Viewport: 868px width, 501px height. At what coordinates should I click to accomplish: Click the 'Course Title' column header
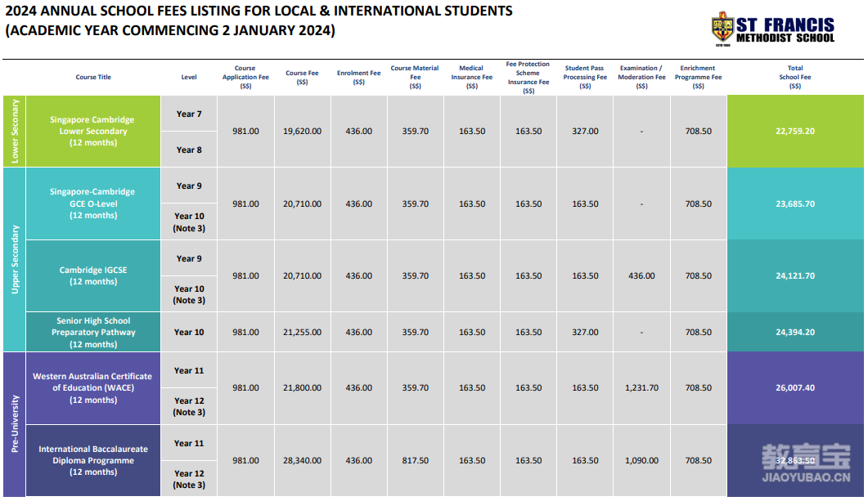pos(93,78)
